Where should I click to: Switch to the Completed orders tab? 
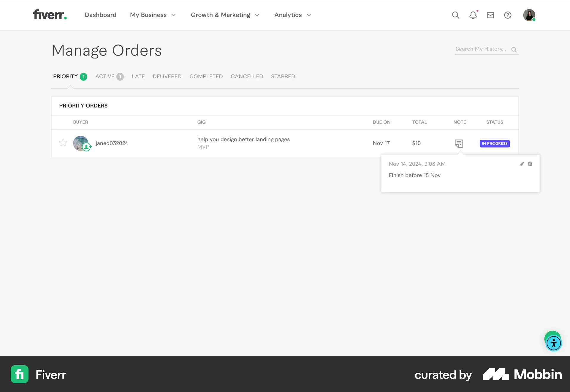(206, 77)
